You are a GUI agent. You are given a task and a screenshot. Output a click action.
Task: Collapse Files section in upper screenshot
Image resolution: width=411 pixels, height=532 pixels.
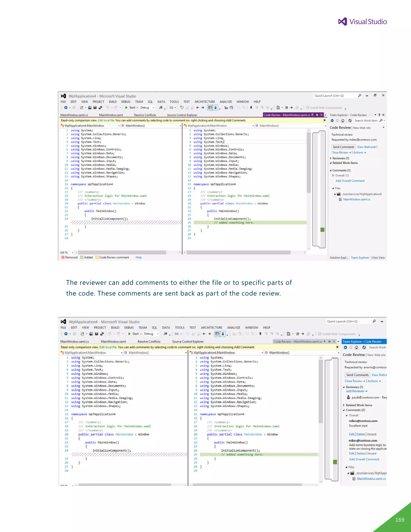pyautogui.click(x=333, y=188)
